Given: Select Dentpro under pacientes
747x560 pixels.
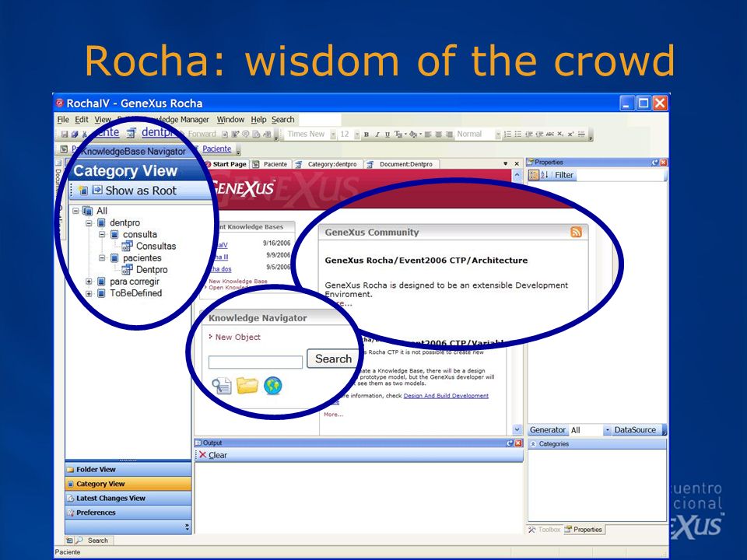Looking at the screenshot, I should [x=152, y=270].
